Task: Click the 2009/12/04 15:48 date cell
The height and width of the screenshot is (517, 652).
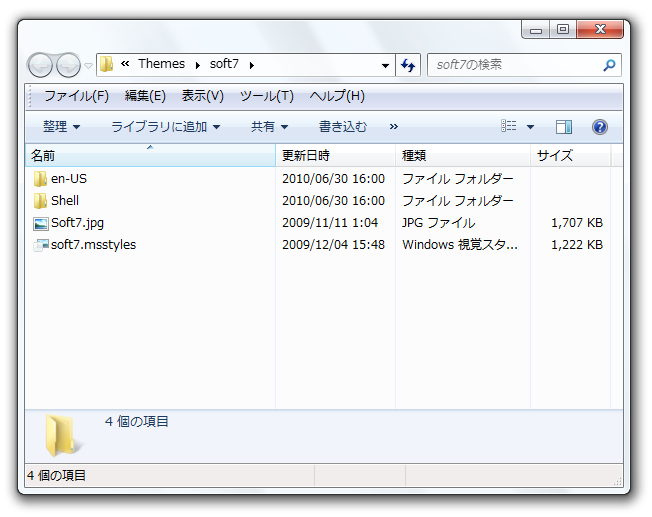Action: [333, 245]
